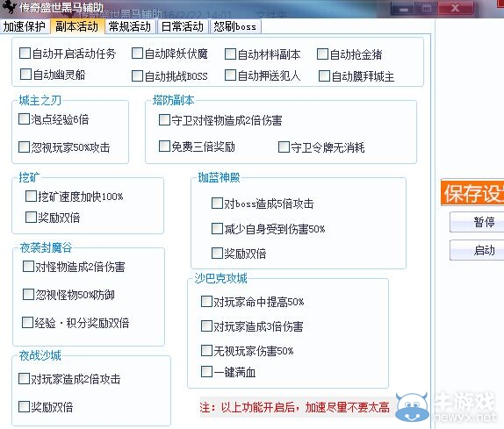The image size is (504, 429).
Task: Click the horse app icon in title bar
Action: [9, 7]
